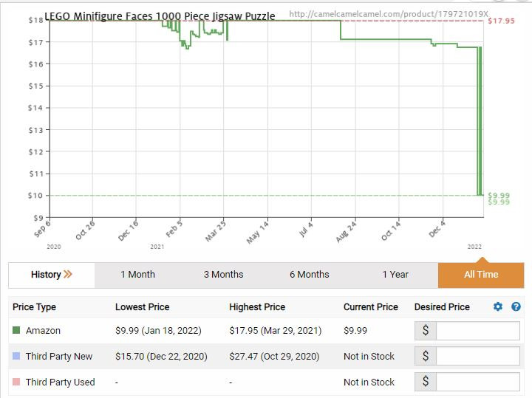Switch to the 3 Months range tab
The image size is (532, 398).
(224, 275)
